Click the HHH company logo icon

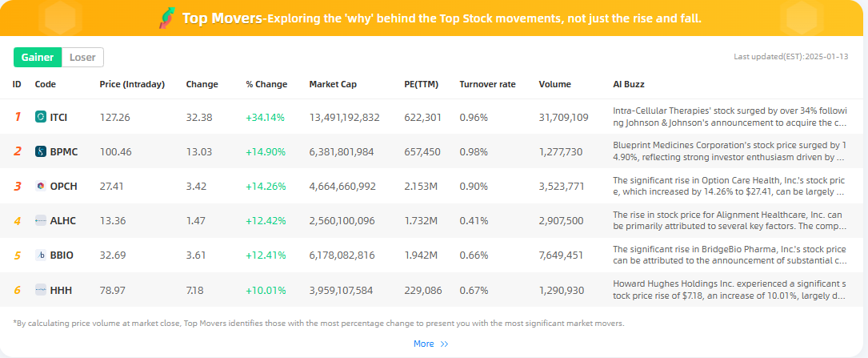point(41,290)
